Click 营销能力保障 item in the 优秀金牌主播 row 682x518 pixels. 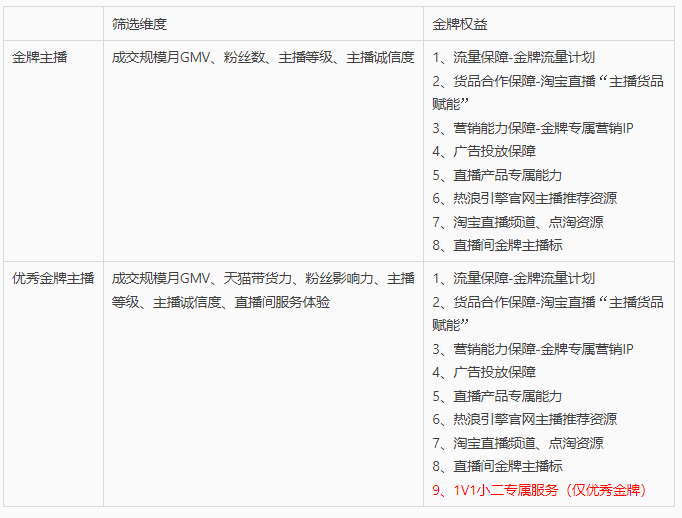(533, 349)
